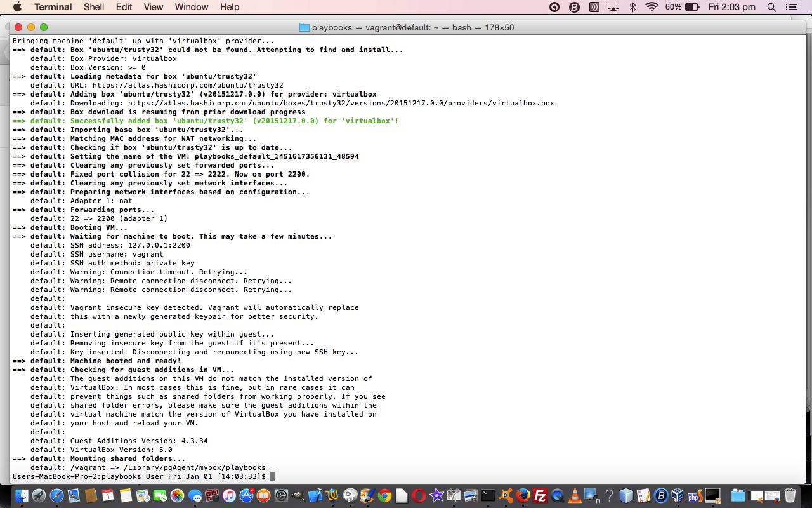Open QuickTime Player icon in Dock

click(x=558, y=496)
